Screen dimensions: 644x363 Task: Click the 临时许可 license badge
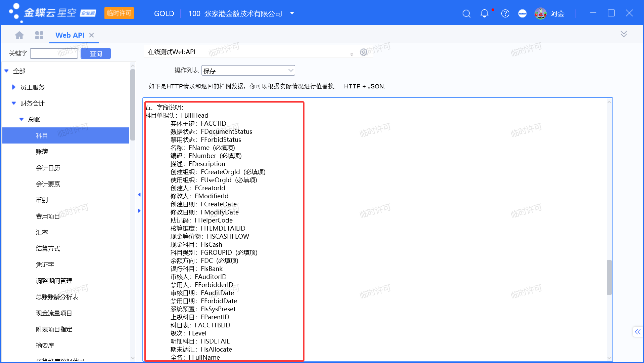(119, 13)
